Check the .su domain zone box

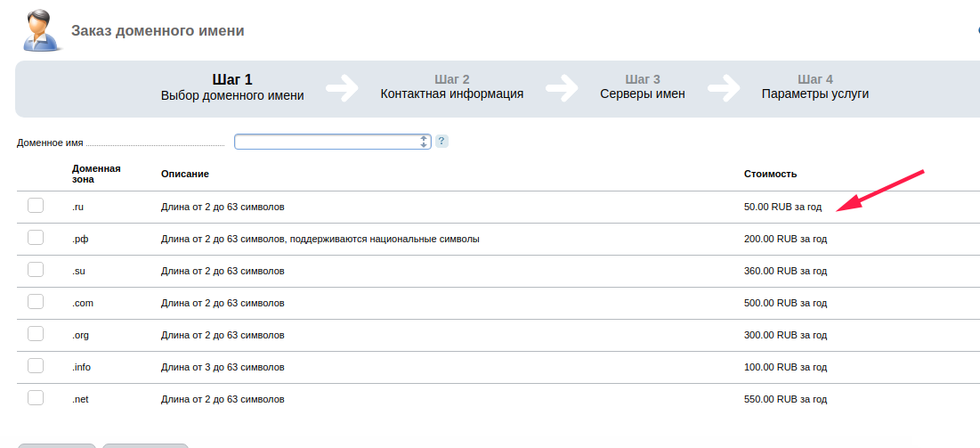(36, 270)
